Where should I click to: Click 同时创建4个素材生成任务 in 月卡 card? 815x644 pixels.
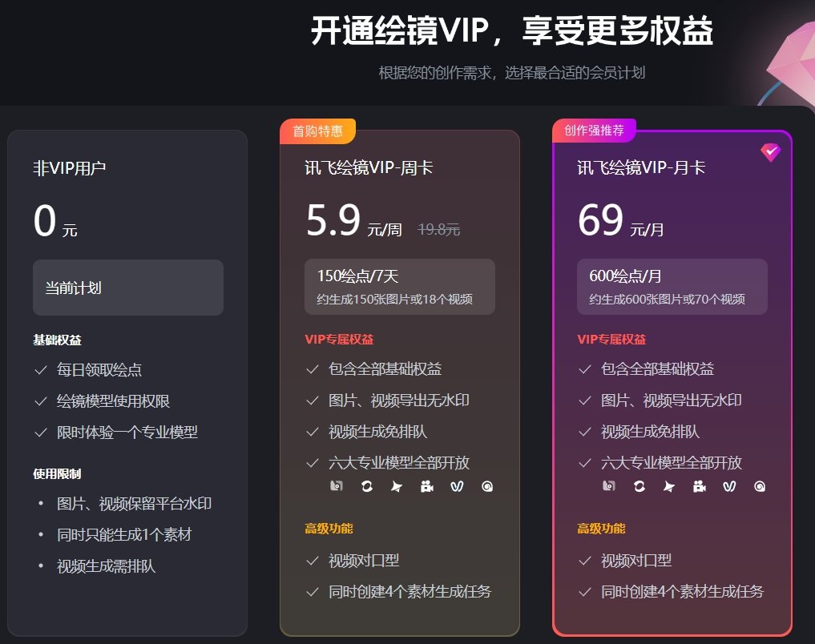pos(682,591)
